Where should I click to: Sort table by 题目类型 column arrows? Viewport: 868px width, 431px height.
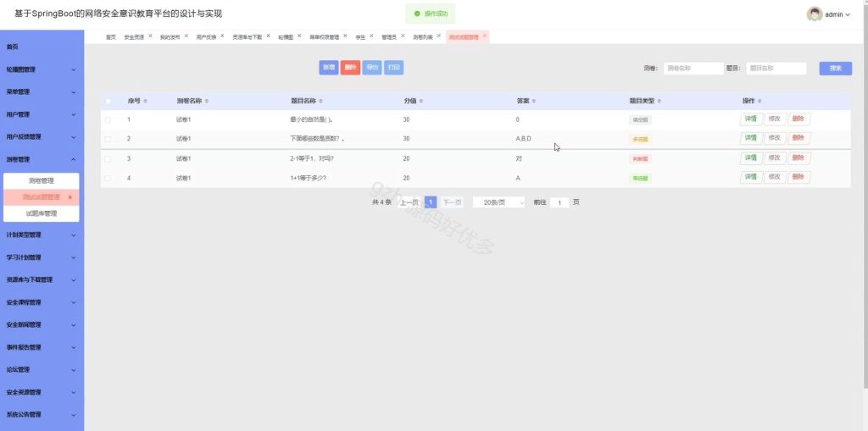point(659,102)
